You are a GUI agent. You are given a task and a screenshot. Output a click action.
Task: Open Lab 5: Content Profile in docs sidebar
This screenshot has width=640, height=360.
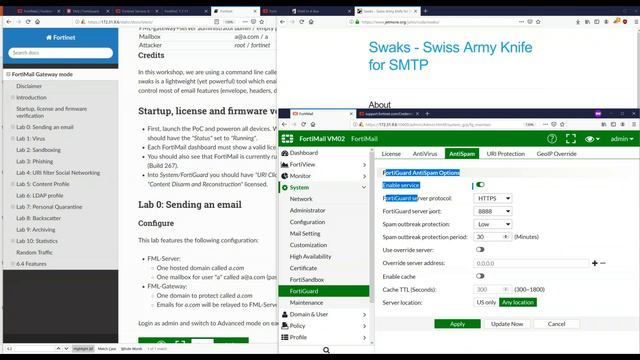pos(43,184)
